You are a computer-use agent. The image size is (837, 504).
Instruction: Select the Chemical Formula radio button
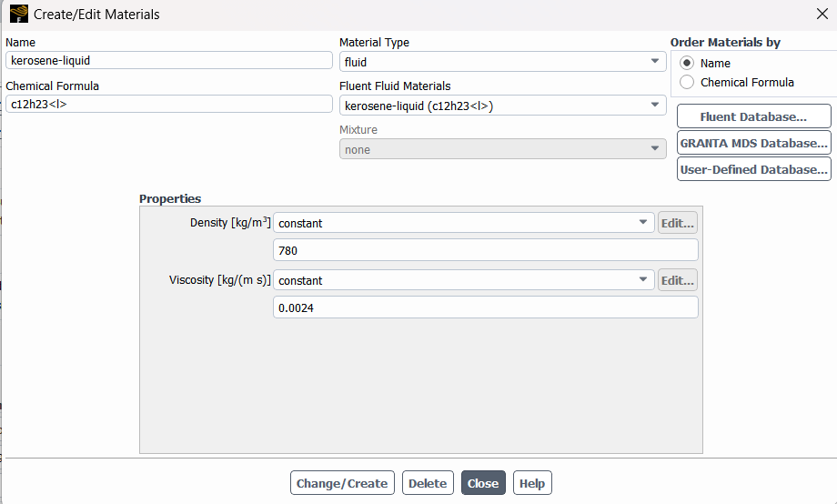coord(687,82)
